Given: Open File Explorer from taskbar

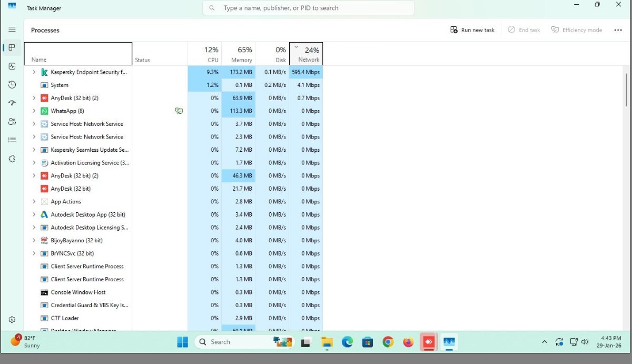Looking at the screenshot, I should tap(327, 342).
